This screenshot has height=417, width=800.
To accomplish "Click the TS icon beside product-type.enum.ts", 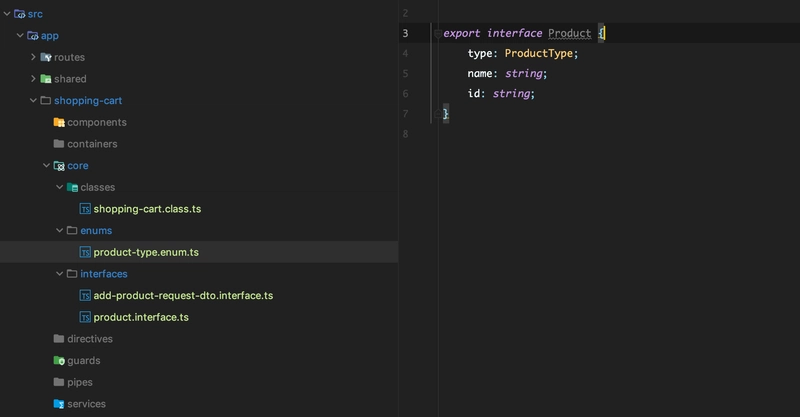I will [85, 252].
